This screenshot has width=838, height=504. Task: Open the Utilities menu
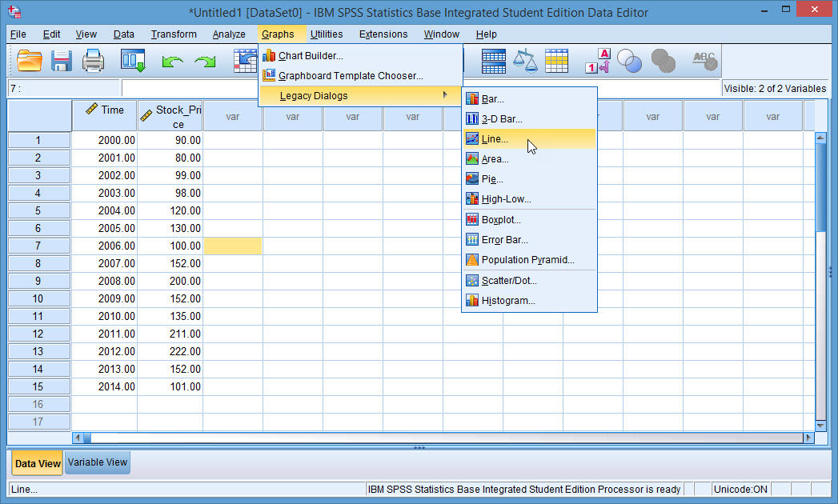click(x=327, y=34)
